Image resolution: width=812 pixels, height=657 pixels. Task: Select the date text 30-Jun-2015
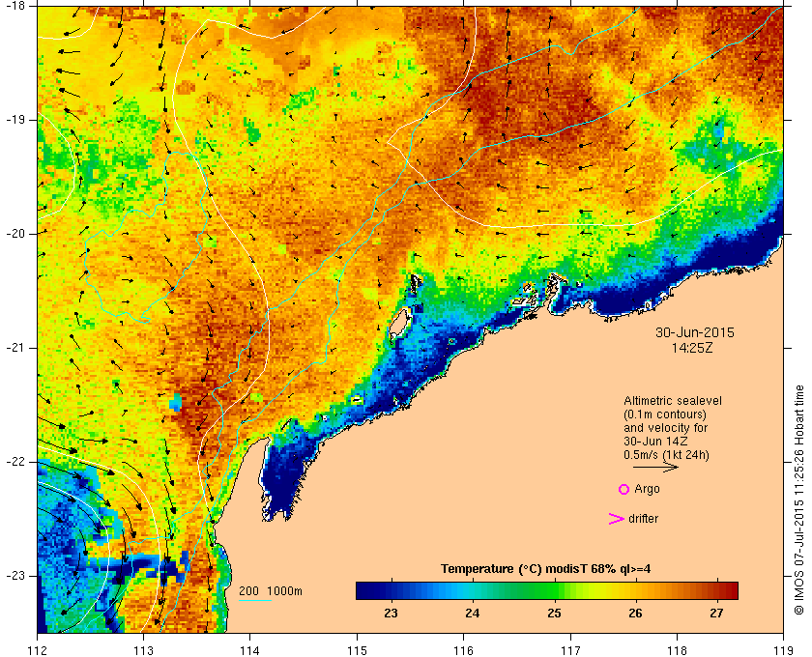(694, 332)
